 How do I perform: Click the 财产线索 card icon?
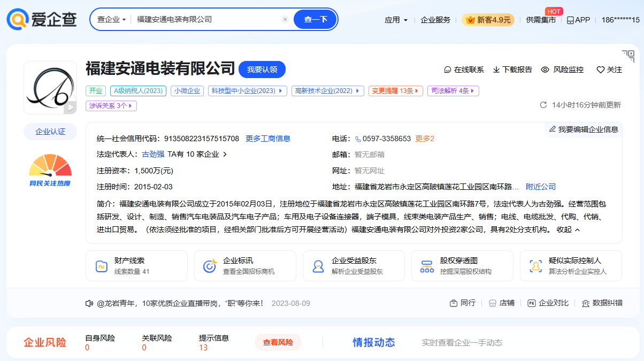point(102,266)
